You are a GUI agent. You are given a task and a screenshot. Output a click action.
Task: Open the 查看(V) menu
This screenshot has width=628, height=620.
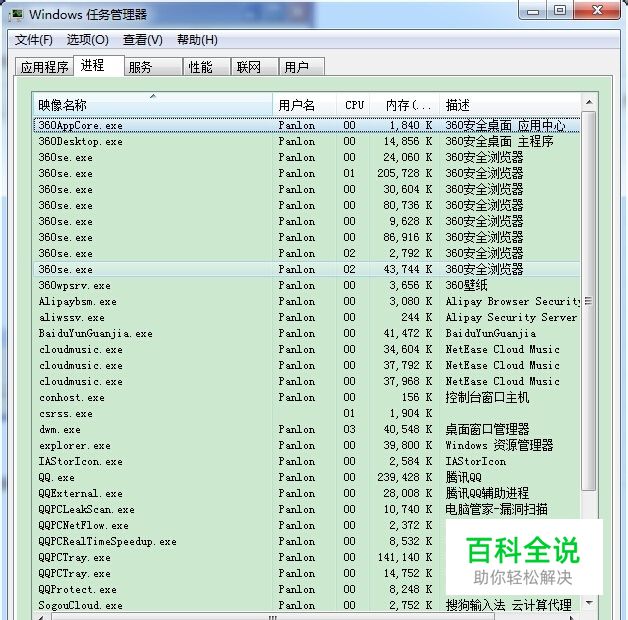click(143, 40)
